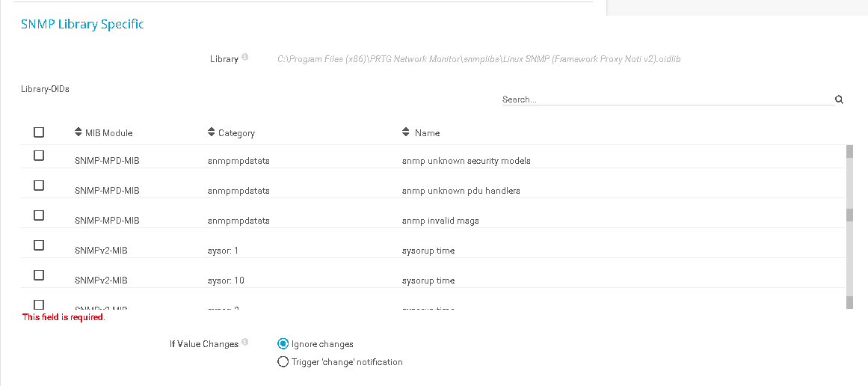Check the snmp invalid msgs row
The image size is (868, 386).
(x=39, y=215)
